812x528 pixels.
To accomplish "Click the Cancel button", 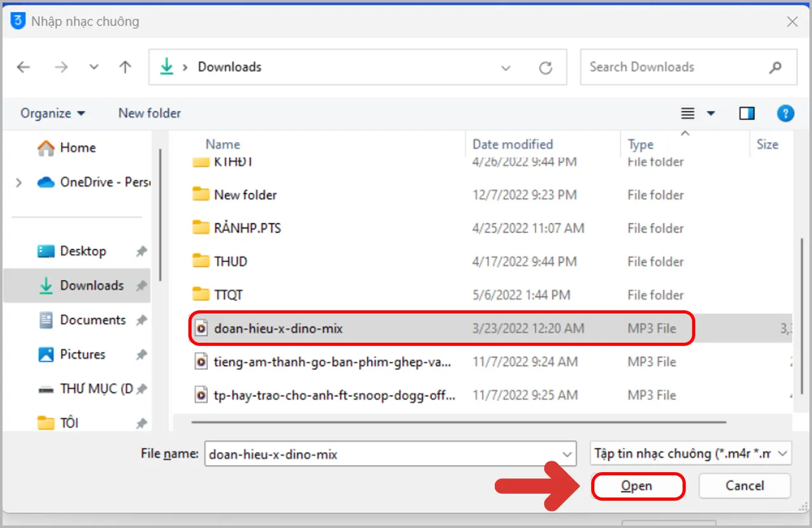I will 744,486.
